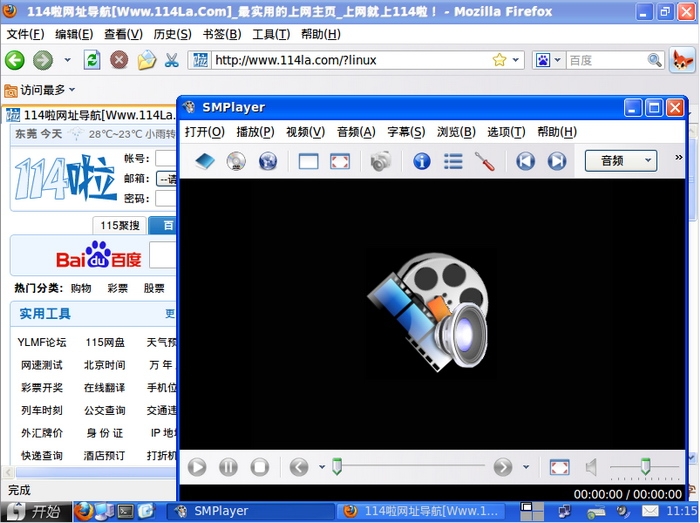Open 在线翻译 link

tap(104, 388)
